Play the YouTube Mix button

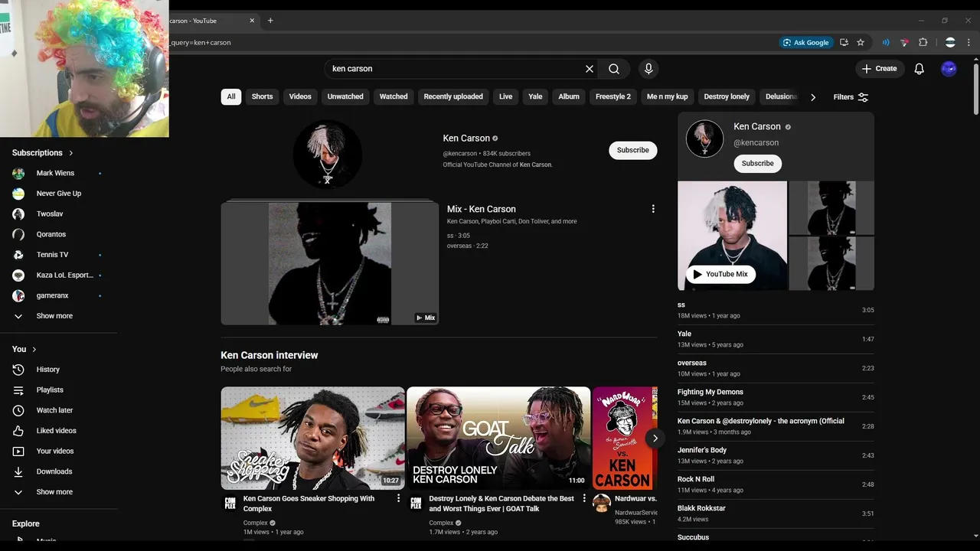point(720,274)
